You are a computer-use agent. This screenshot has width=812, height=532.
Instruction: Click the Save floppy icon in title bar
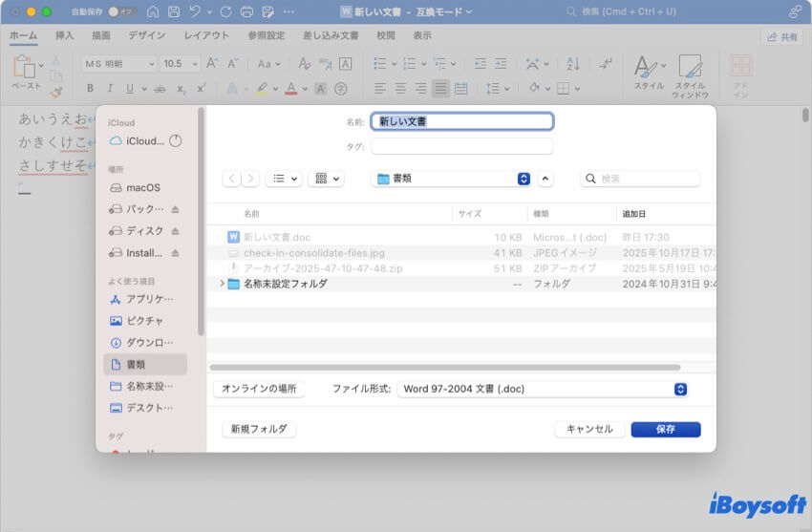click(x=174, y=11)
